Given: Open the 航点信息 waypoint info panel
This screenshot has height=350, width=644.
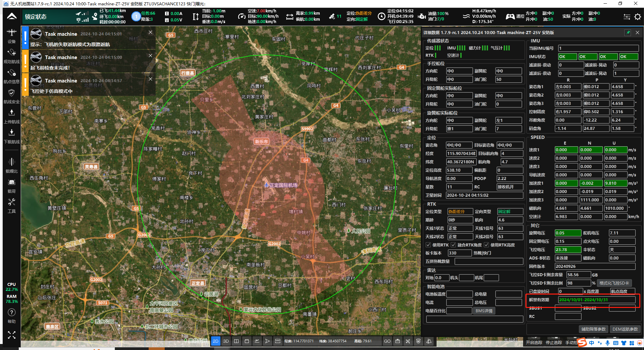Looking at the screenshot, I should [x=12, y=76].
